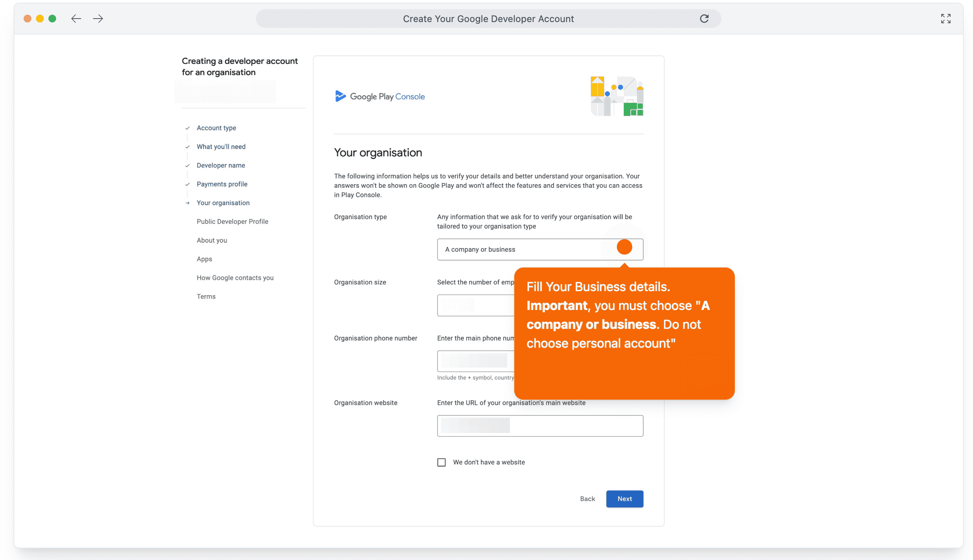Image resolution: width=973 pixels, height=560 pixels.
Task: Select Developer name step in sidebar
Action: [x=221, y=166]
